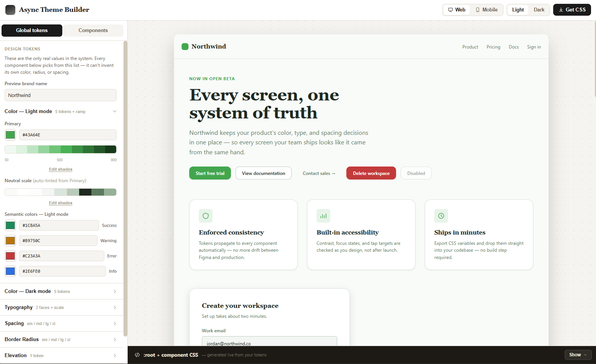Click the clock icon on Ships in minutes card
596x364 pixels.
(x=441, y=216)
